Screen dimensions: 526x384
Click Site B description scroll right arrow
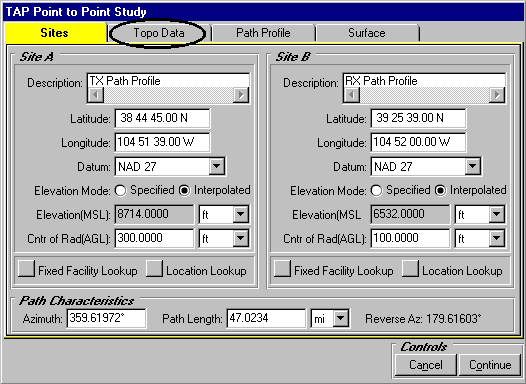[x=497, y=95]
